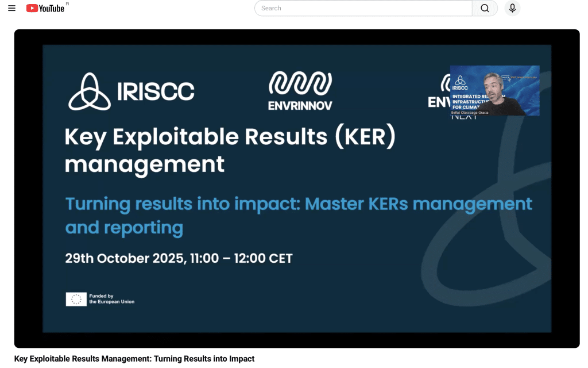The height and width of the screenshot is (368, 588).
Task: Click the magnifier search button
Action: pos(485,9)
